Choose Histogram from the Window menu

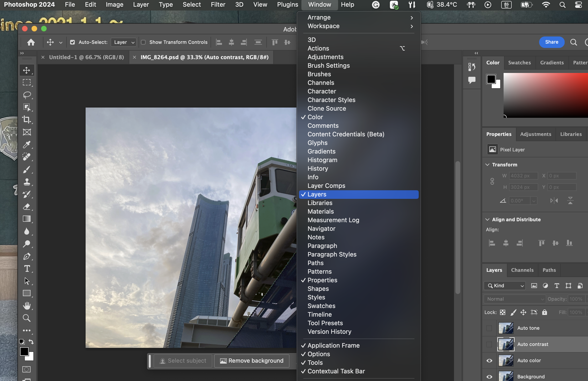tap(322, 160)
